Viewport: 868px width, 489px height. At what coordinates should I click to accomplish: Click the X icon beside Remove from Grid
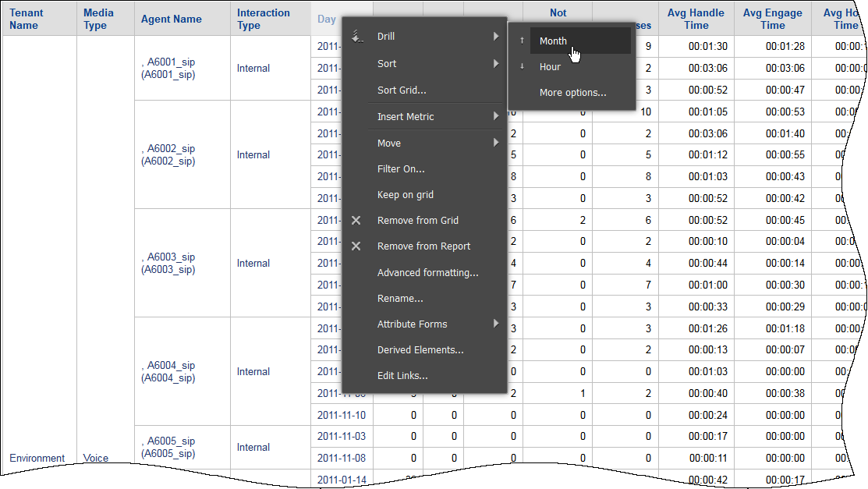[356, 221]
